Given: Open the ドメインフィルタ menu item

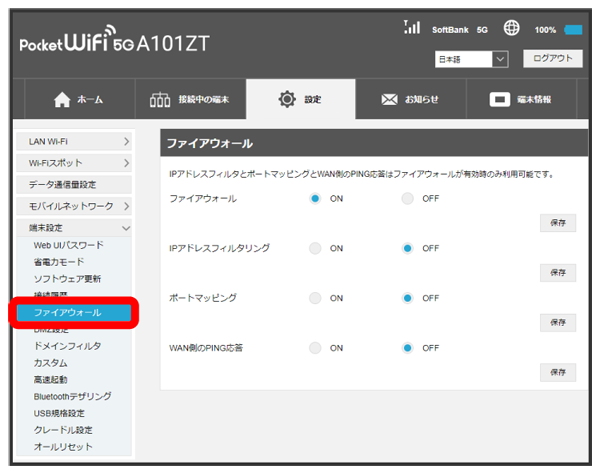Looking at the screenshot, I should pos(66,345).
